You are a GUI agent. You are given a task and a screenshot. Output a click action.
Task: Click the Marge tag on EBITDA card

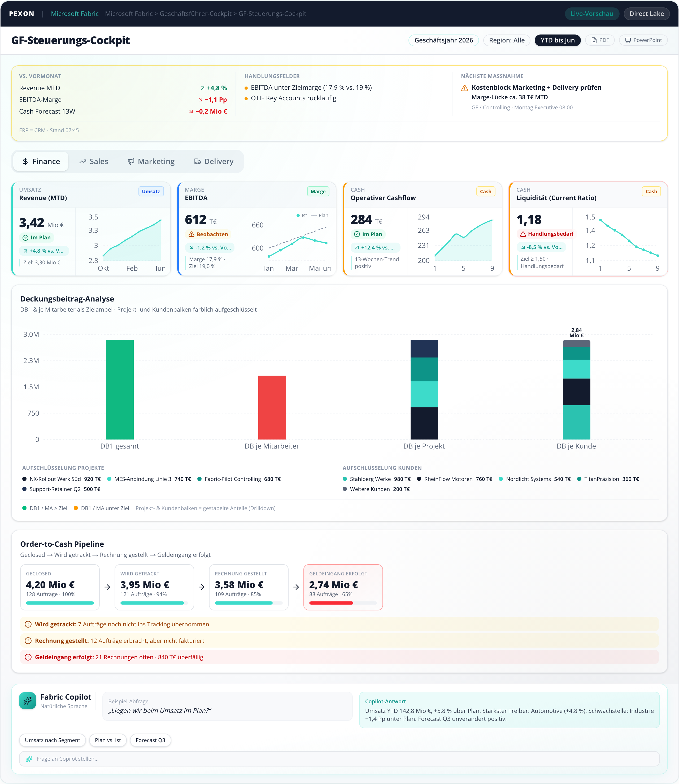coord(318,191)
